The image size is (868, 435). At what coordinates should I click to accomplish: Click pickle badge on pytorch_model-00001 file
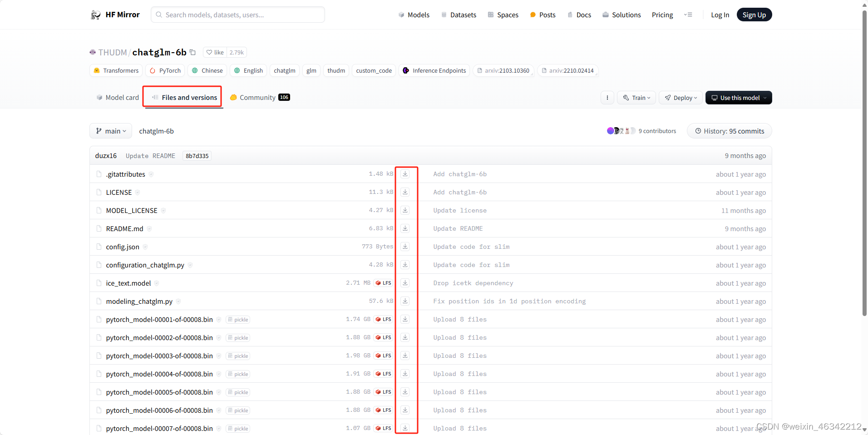pos(238,320)
